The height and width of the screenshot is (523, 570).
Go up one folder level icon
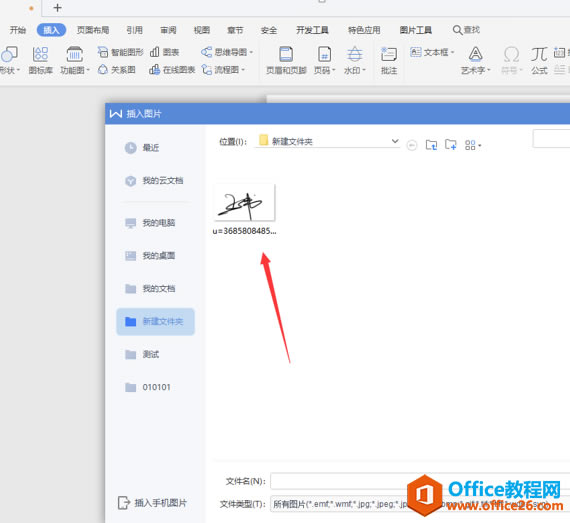tap(431, 145)
